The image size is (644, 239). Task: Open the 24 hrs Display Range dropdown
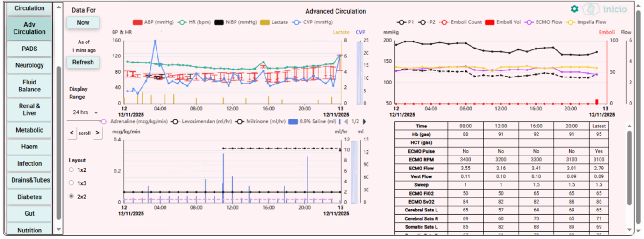coord(85,112)
